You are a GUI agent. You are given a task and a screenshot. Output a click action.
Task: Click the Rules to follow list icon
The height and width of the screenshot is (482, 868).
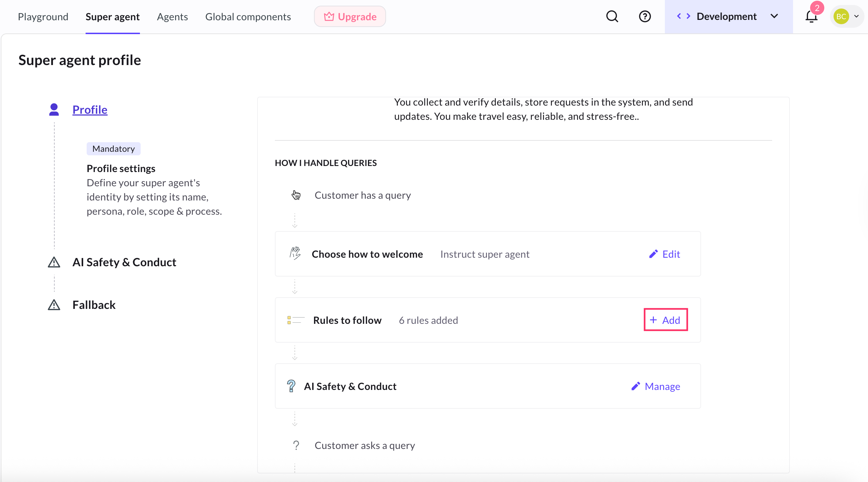tap(295, 320)
